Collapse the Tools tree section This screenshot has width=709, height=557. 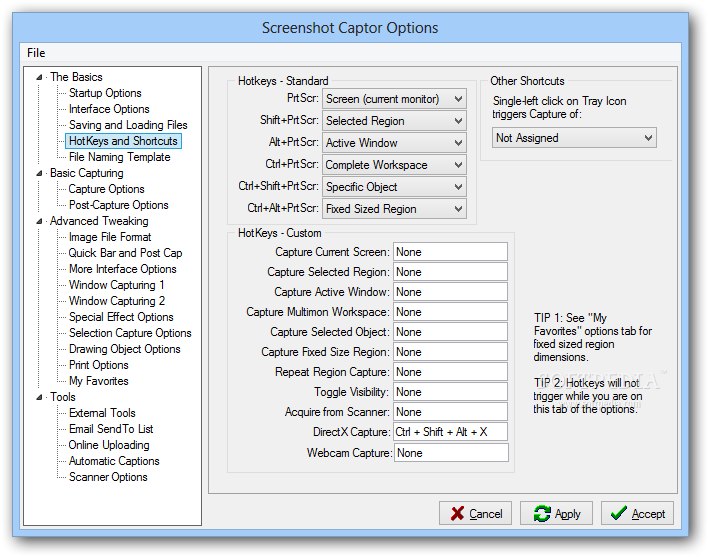pos(39,397)
